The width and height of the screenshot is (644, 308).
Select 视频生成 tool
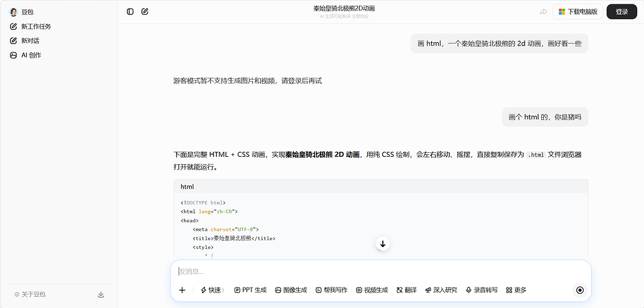(x=372, y=290)
